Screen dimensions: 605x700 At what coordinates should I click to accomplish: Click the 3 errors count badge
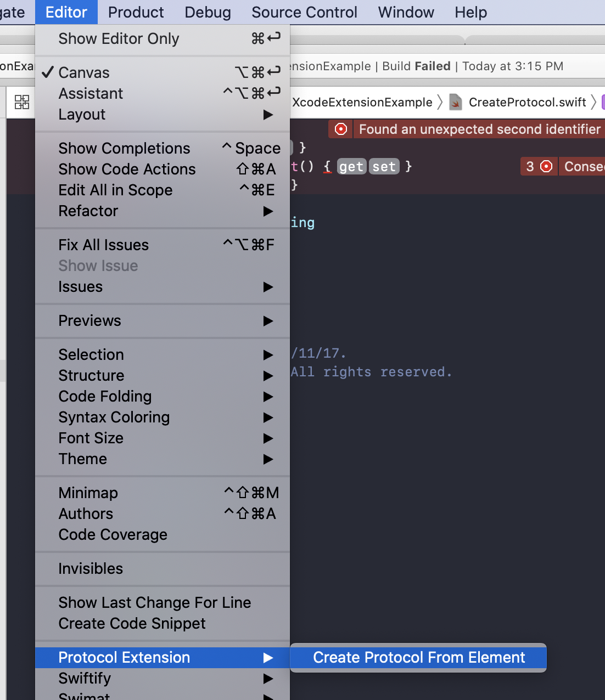(x=539, y=167)
